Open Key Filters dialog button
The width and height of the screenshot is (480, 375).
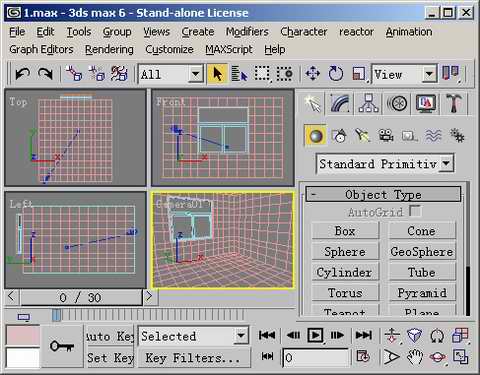193,358
